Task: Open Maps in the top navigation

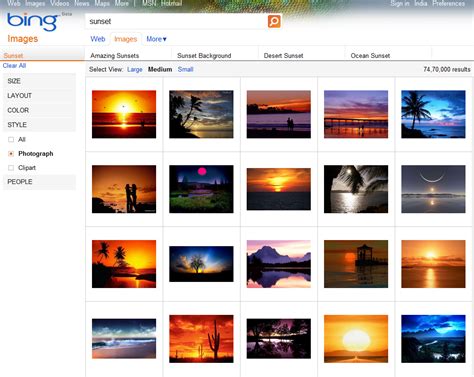Action: coord(102,3)
